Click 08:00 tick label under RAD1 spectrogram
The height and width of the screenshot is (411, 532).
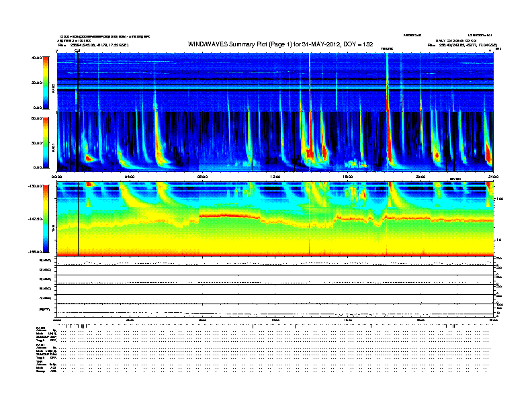coord(203,177)
